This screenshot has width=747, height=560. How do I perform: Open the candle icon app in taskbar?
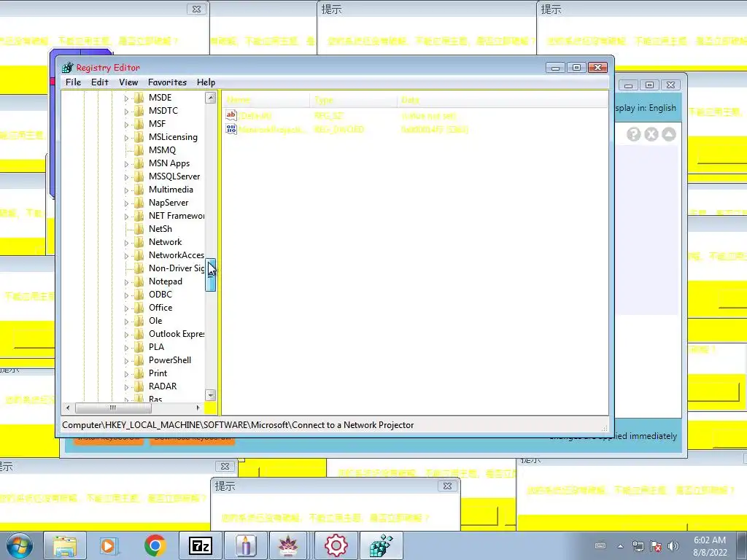point(245,545)
